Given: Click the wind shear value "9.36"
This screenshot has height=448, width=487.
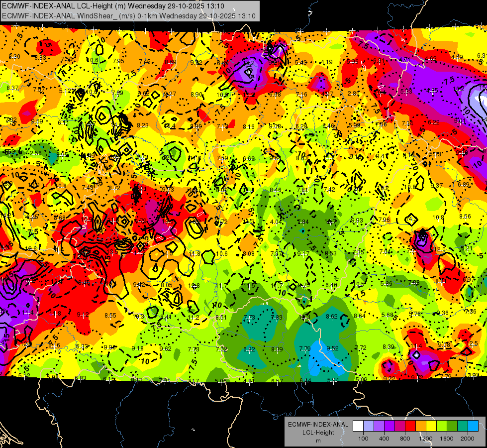Looking at the screenshot, I should pyautogui.click(x=442, y=313).
